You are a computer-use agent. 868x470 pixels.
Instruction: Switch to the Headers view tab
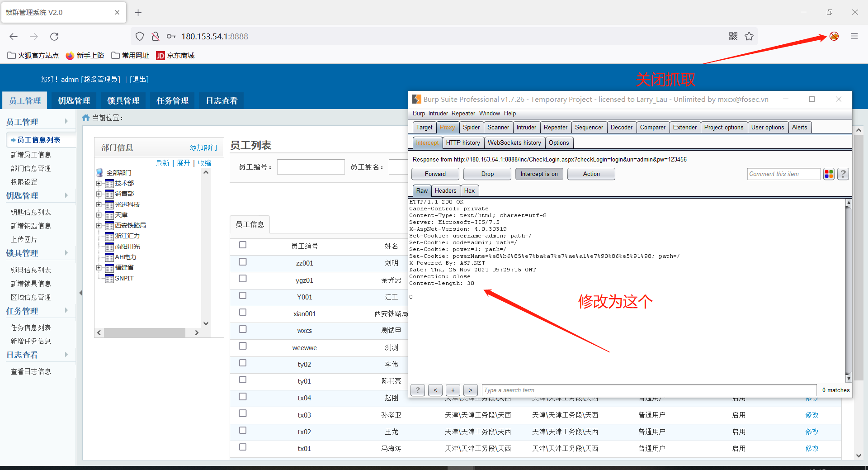click(x=446, y=191)
